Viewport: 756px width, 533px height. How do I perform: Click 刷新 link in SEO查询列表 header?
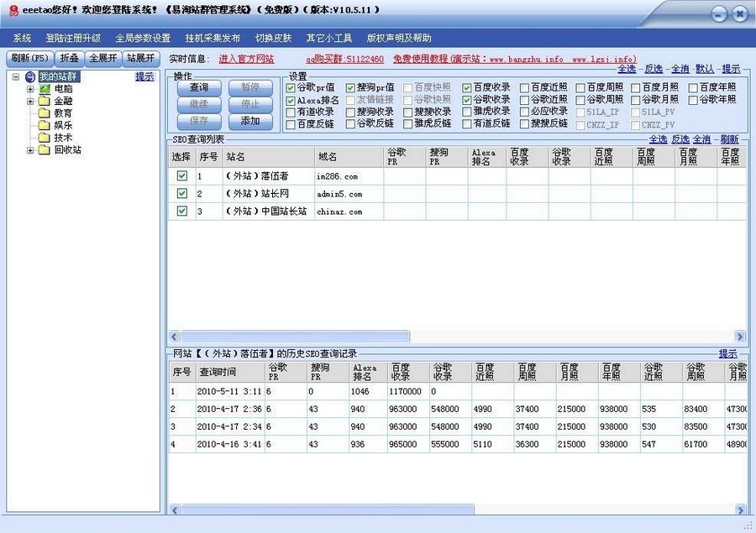coord(729,139)
